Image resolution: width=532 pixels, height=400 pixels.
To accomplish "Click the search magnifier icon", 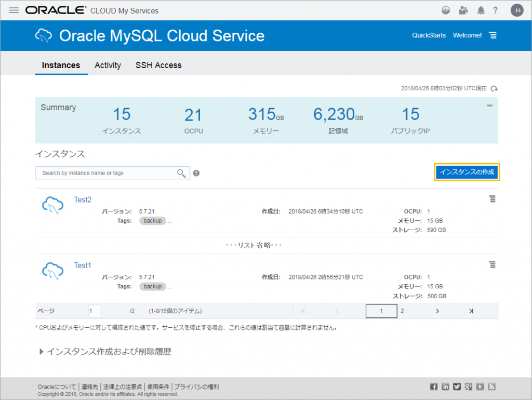I will [181, 173].
